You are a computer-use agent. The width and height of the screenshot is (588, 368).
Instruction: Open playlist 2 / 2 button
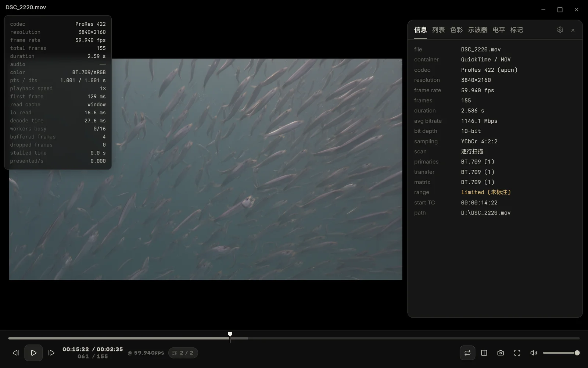click(x=183, y=353)
